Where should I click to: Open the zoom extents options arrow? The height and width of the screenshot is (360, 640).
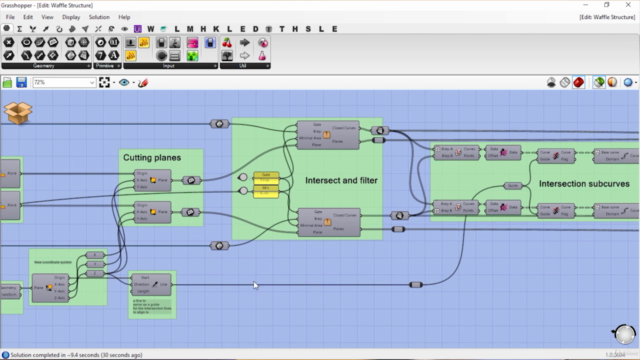[x=114, y=83]
